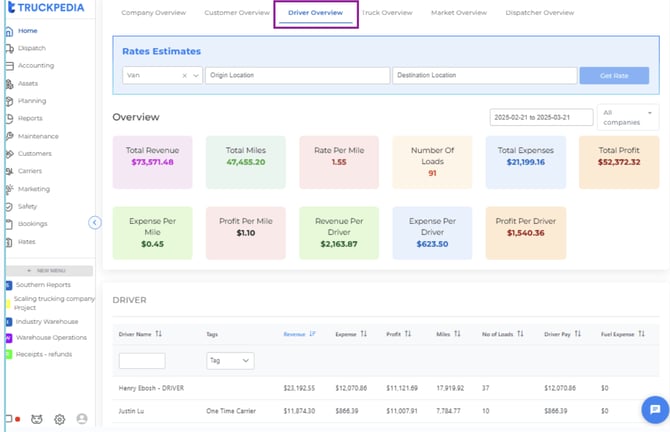670x432 pixels.
Task: Click the Total Miles card
Action: 246,162
